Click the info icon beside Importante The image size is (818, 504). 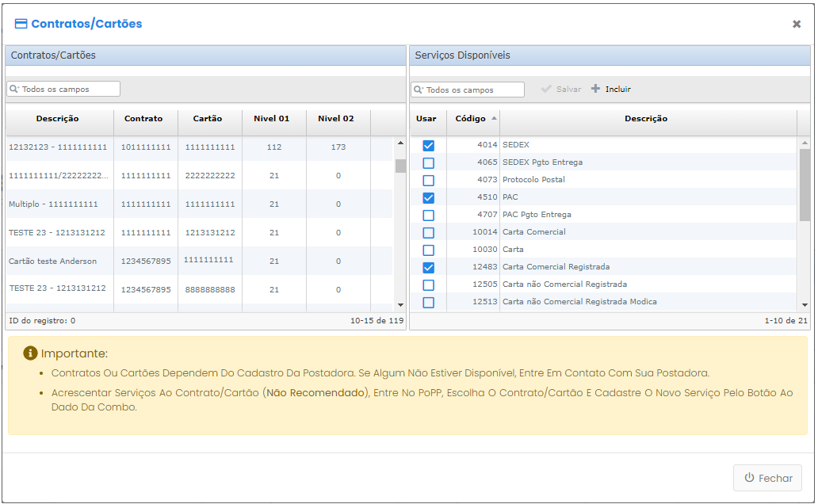coord(30,353)
